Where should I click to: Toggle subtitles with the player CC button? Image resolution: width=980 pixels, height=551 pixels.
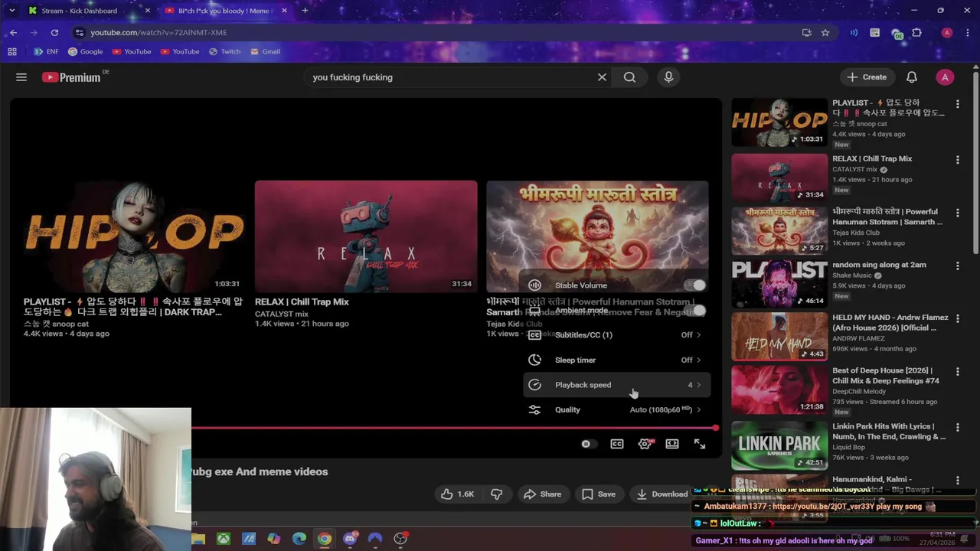point(617,444)
